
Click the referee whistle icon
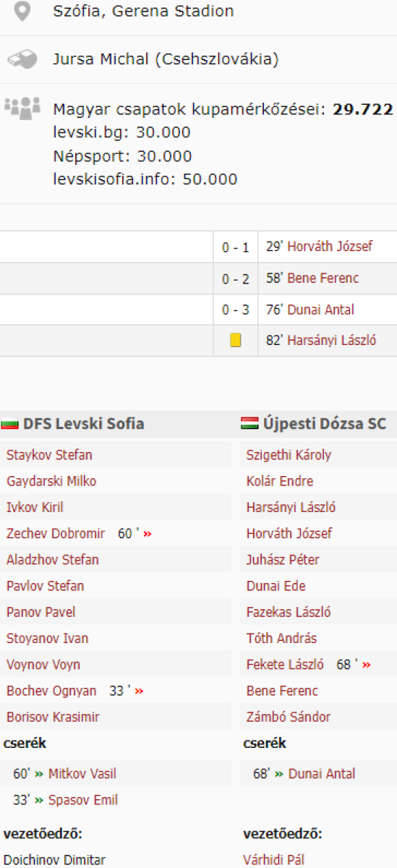pos(23,59)
